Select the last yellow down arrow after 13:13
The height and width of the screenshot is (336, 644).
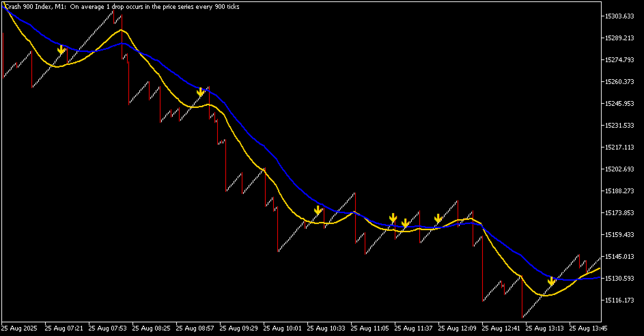click(552, 281)
